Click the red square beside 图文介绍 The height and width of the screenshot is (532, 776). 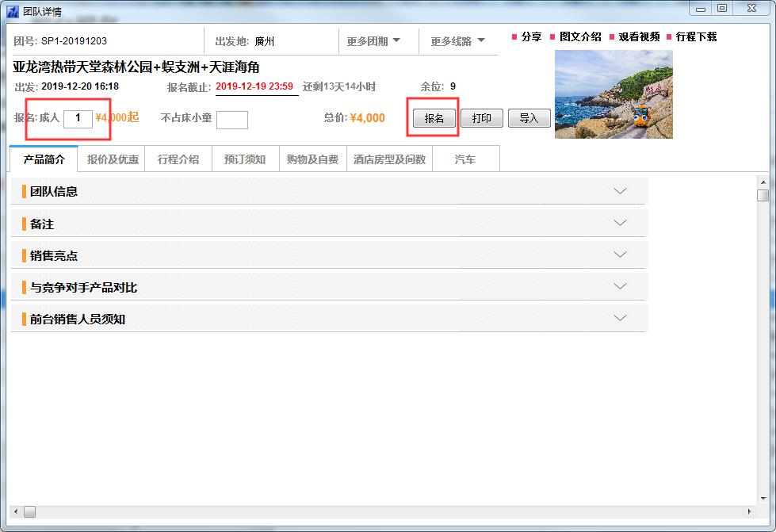(552, 37)
